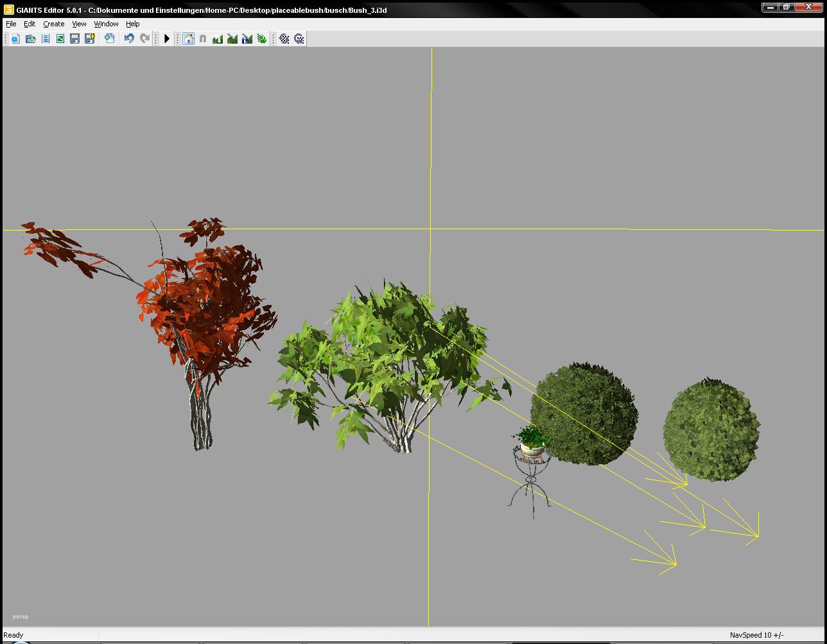The height and width of the screenshot is (644, 827).
Task: Start the game with the Play icon
Action: point(167,39)
